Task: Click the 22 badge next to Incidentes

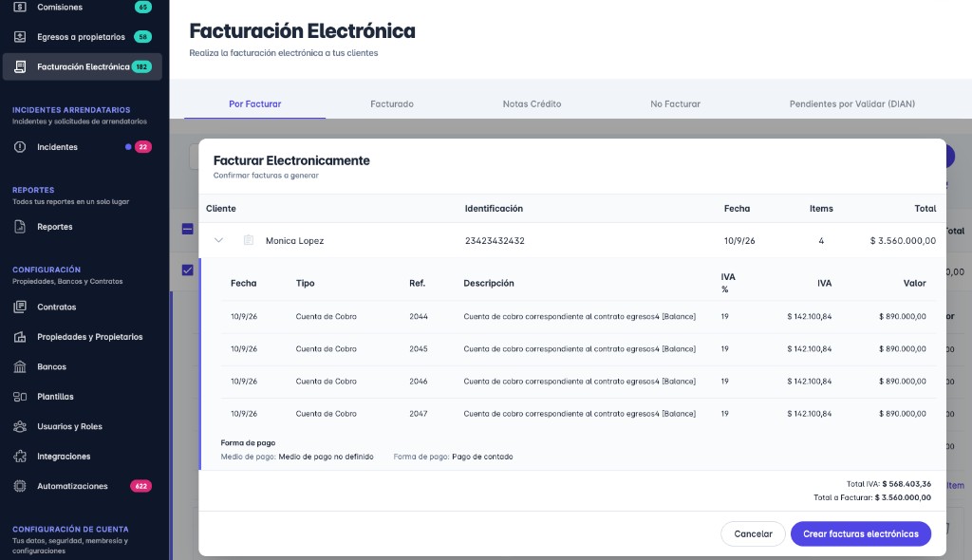Action: tap(143, 147)
